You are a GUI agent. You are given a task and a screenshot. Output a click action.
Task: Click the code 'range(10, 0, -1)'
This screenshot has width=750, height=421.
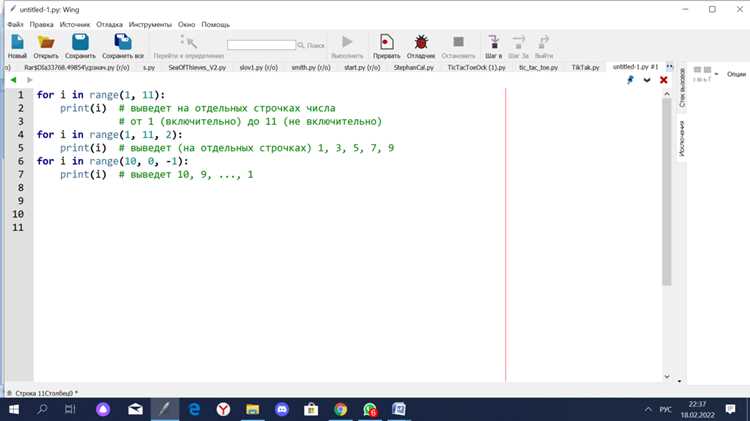(x=136, y=161)
